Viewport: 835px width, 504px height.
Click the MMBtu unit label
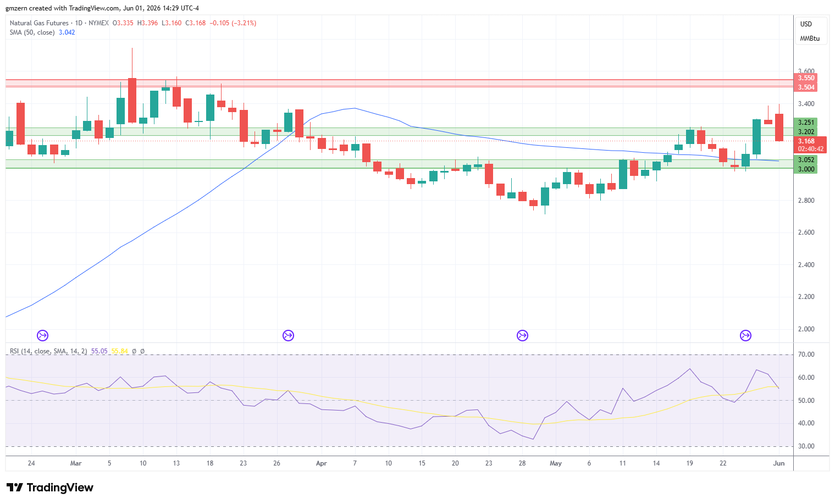[x=810, y=38]
